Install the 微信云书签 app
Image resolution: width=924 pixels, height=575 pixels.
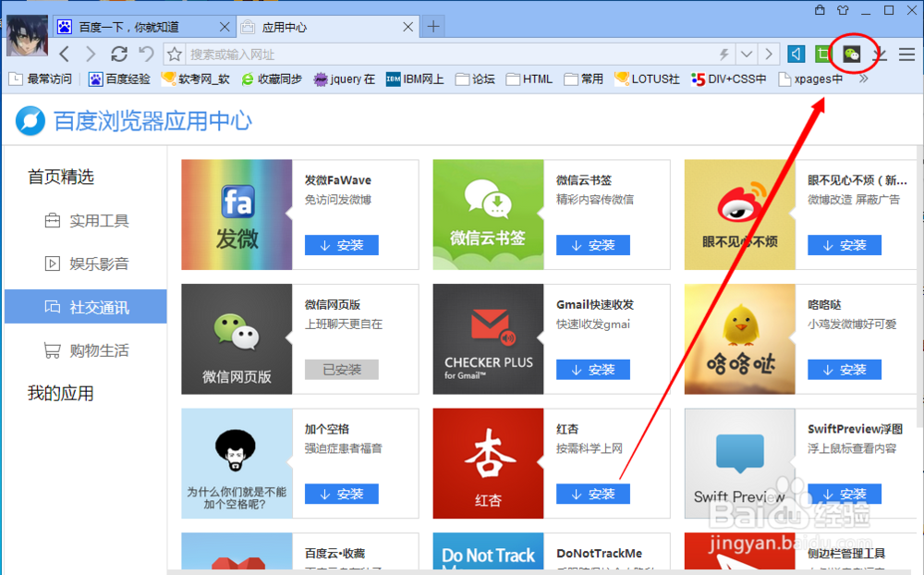pos(593,245)
